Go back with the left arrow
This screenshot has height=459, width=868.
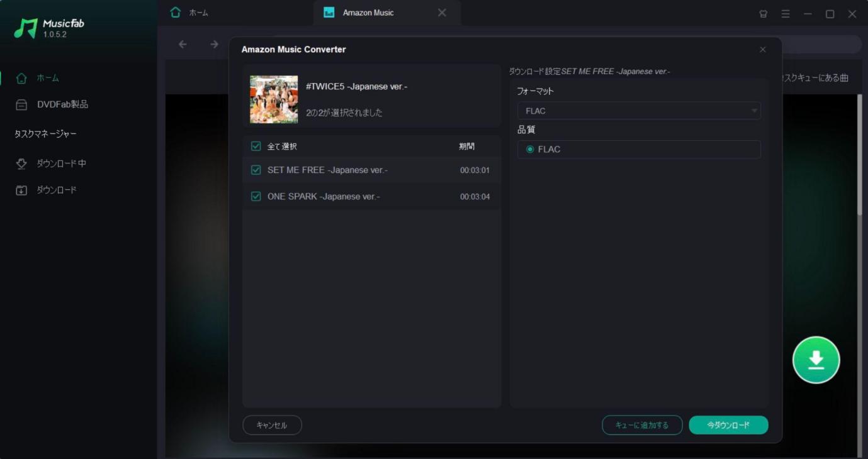(183, 44)
